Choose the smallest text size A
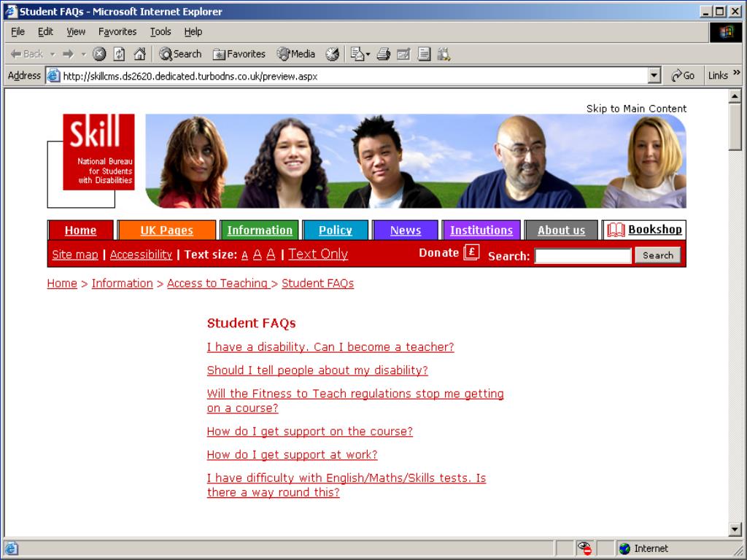 [245, 256]
